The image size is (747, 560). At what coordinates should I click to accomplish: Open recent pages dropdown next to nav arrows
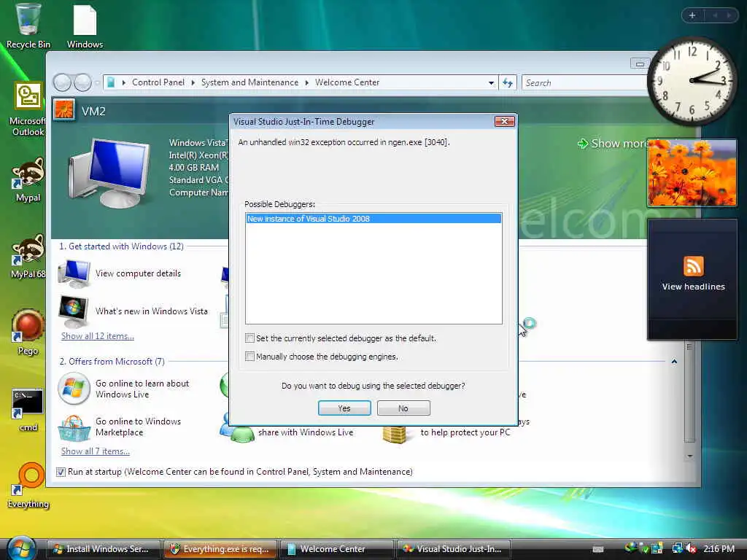[x=97, y=83]
